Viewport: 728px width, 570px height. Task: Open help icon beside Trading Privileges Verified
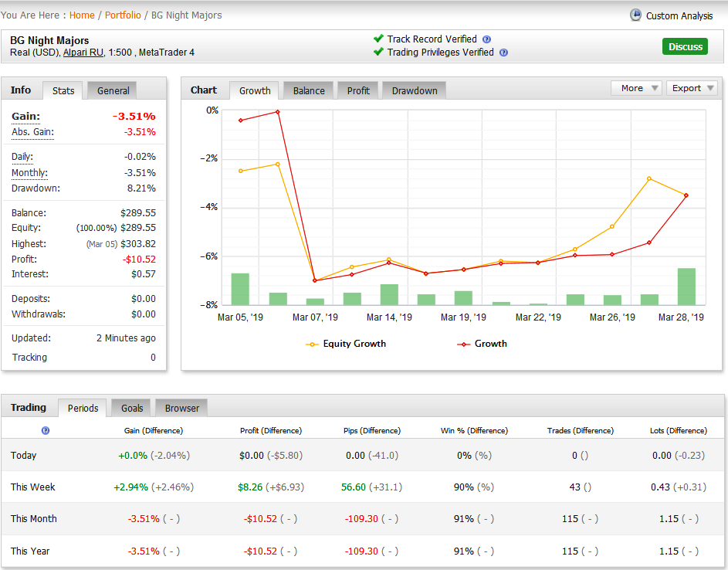[503, 53]
